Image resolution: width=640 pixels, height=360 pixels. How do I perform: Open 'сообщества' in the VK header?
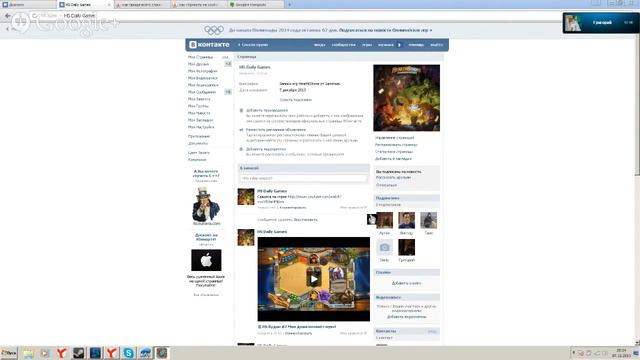click(x=344, y=45)
